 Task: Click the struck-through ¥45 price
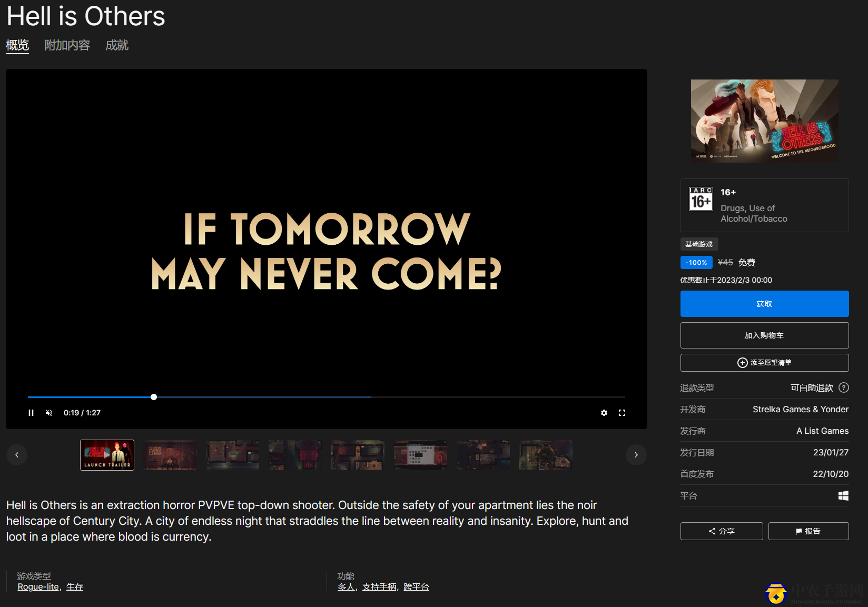pos(725,262)
